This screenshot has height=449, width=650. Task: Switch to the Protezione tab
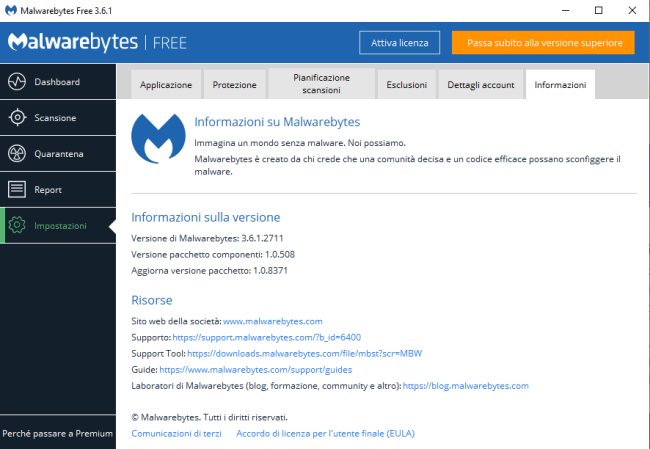click(234, 85)
